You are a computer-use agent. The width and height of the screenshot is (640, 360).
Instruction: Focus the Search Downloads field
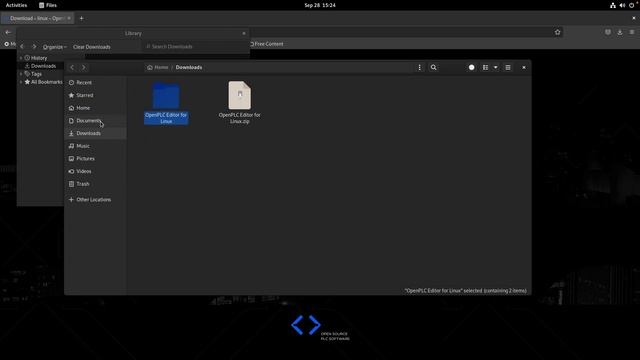coord(195,47)
